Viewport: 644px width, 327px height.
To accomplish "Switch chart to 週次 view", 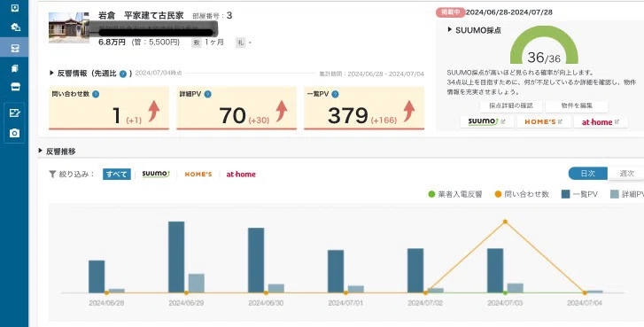I will pyautogui.click(x=626, y=174).
